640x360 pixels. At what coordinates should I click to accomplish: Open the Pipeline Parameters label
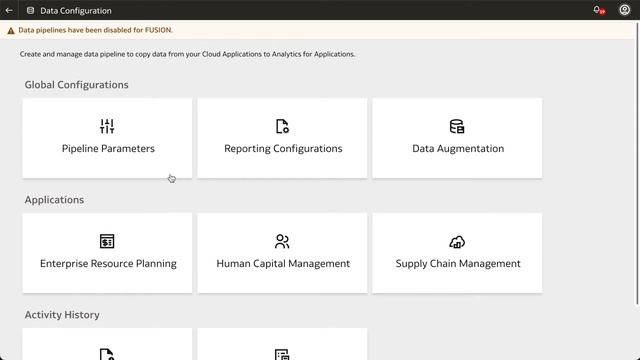[108, 149]
